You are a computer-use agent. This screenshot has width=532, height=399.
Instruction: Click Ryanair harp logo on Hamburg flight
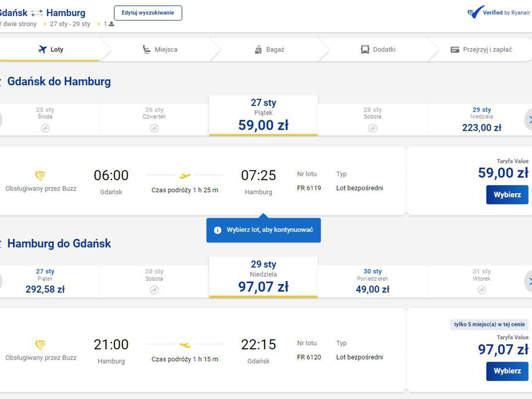pos(40,345)
